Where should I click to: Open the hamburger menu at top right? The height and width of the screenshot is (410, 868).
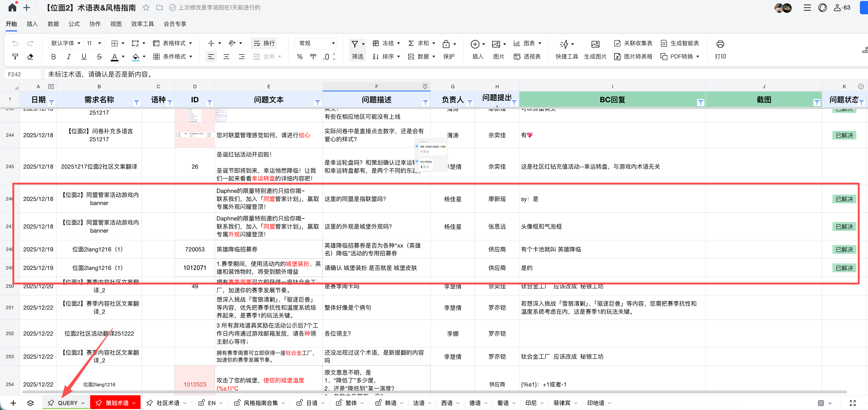(x=807, y=7)
